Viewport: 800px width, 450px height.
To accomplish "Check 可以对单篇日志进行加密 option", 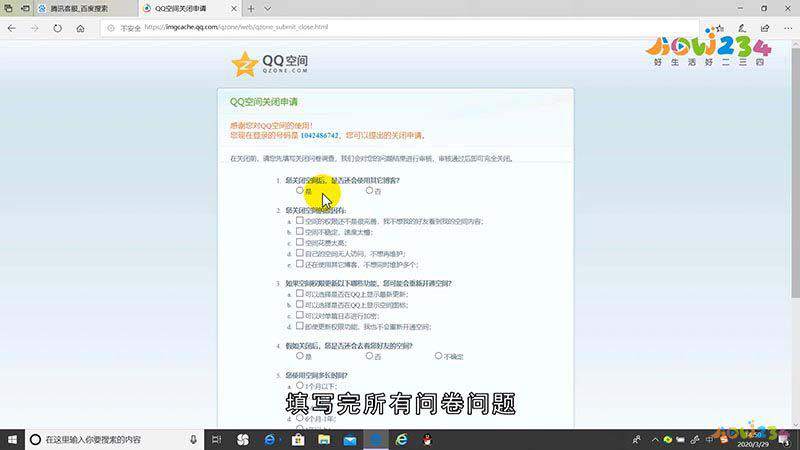I will pos(299,315).
